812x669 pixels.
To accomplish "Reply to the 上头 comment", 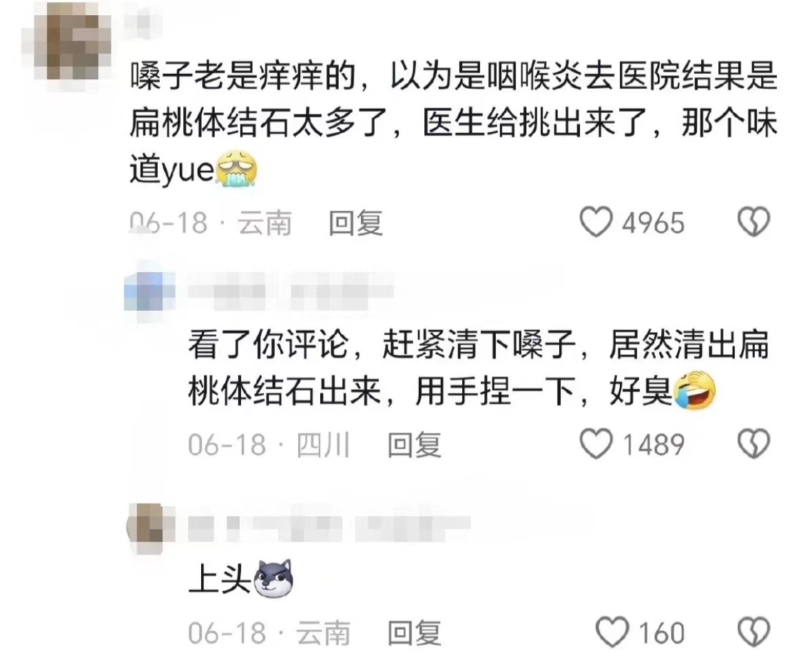I will (415, 633).
